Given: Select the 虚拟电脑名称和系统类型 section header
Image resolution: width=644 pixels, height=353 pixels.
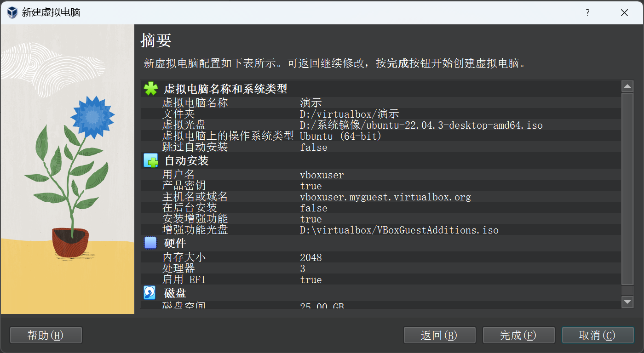Looking at the screenshot, I should pos(225,89).
